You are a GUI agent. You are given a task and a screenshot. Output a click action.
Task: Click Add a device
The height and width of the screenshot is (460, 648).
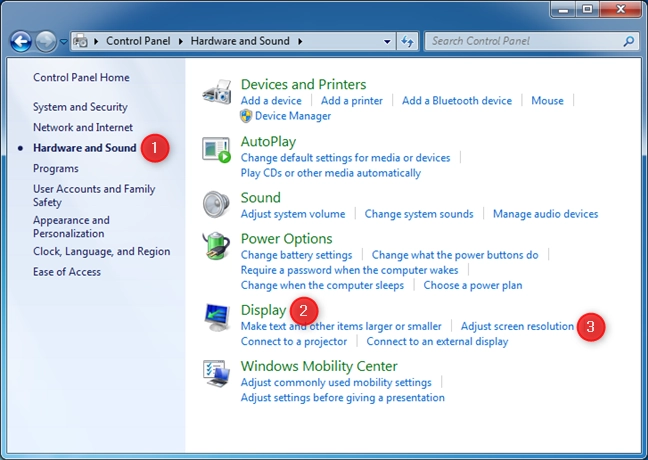coord(271,101)
